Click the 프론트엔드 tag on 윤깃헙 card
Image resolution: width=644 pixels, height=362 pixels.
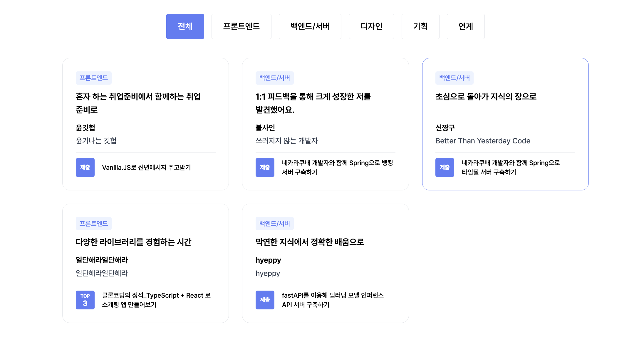tap(93, 78)
